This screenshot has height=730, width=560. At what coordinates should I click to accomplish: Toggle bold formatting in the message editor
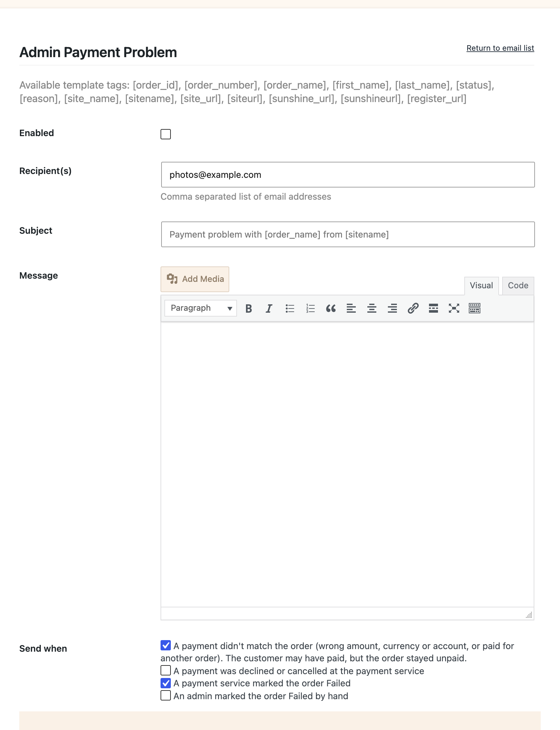(248, 308)
